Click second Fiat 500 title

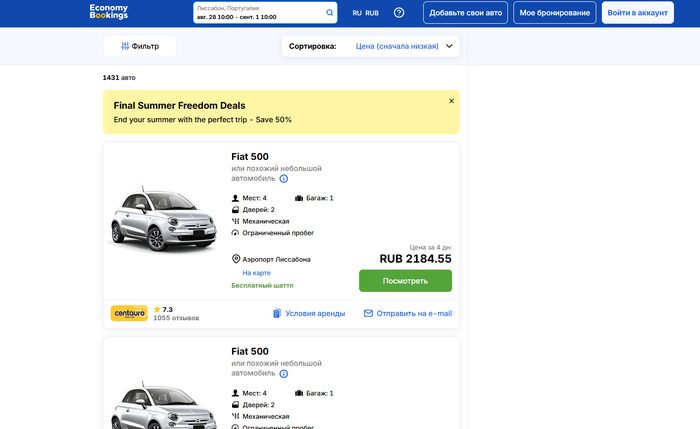click(250, 352)
